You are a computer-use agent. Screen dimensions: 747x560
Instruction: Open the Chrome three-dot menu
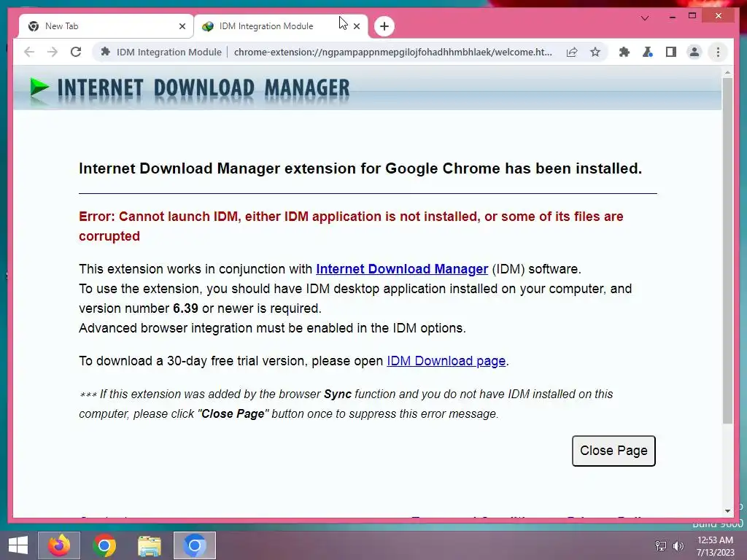[x=718, y=52]
